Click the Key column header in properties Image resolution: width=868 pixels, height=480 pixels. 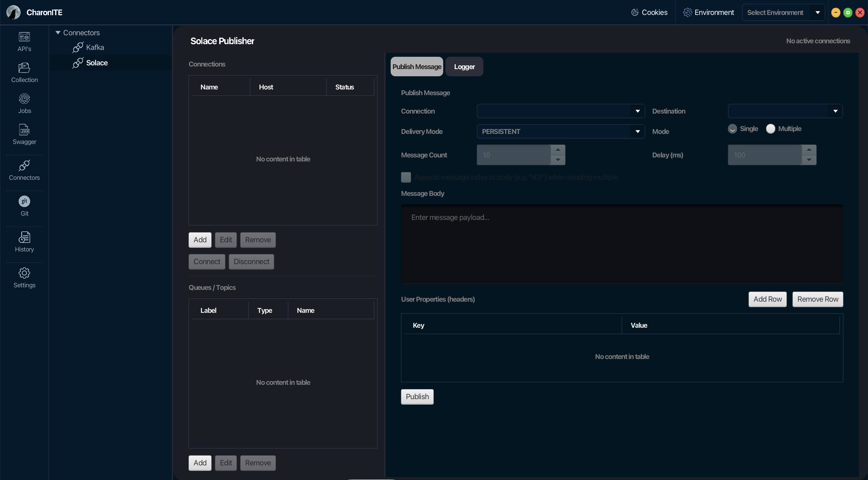click(x=513, y=325)
